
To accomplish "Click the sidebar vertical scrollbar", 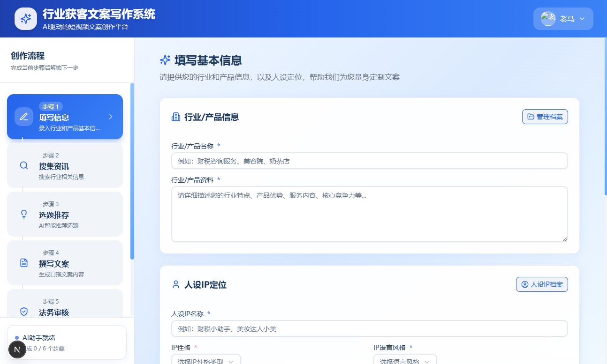I will pos(132,171).
